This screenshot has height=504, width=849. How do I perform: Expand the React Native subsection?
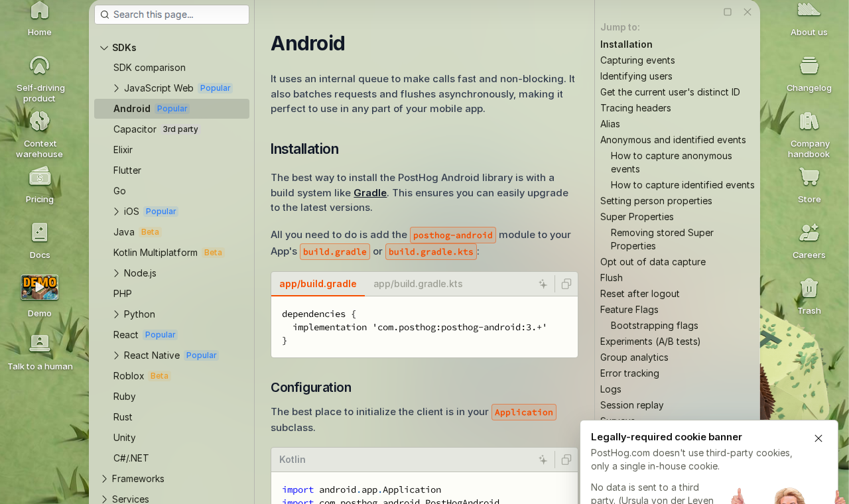coord(117,355)
